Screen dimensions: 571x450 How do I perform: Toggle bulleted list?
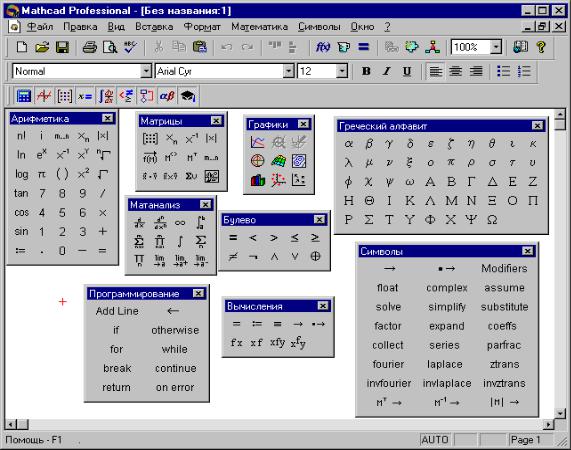point(504,71)
